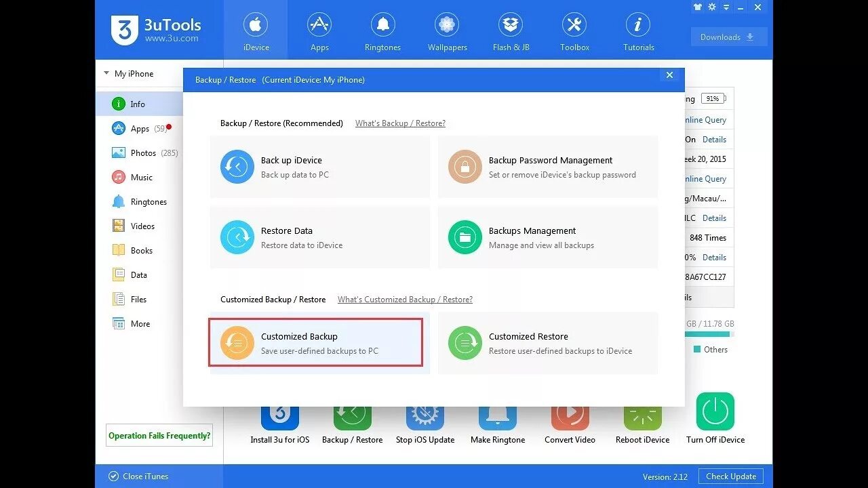Click the Version: 2.12 label
Viewport: 868px width, 488px height.
[665, 477]
